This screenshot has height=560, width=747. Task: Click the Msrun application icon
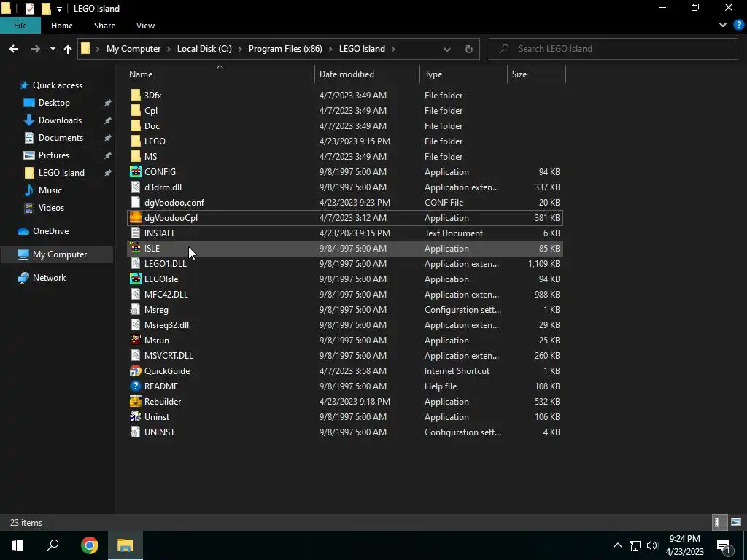point(136,340)
